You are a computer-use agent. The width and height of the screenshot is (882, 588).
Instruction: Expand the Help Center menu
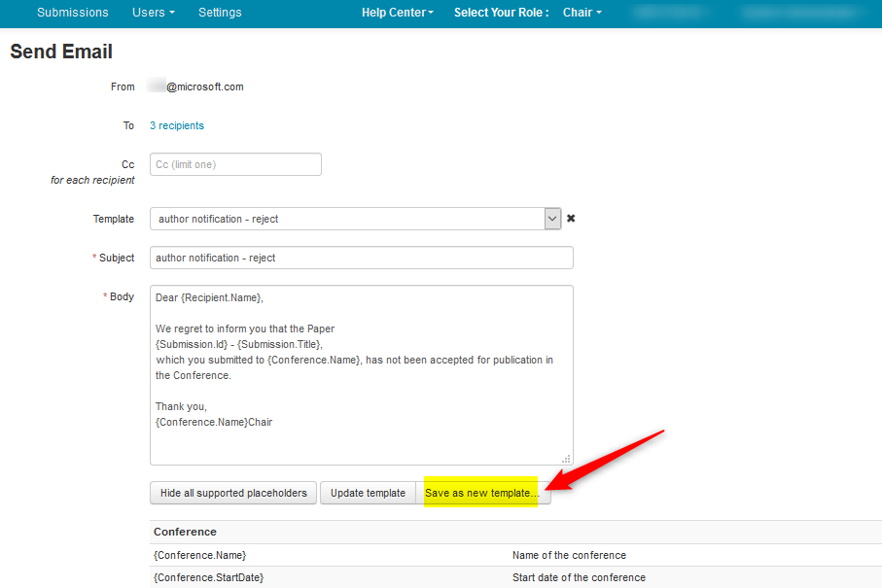tap(397, 13)
